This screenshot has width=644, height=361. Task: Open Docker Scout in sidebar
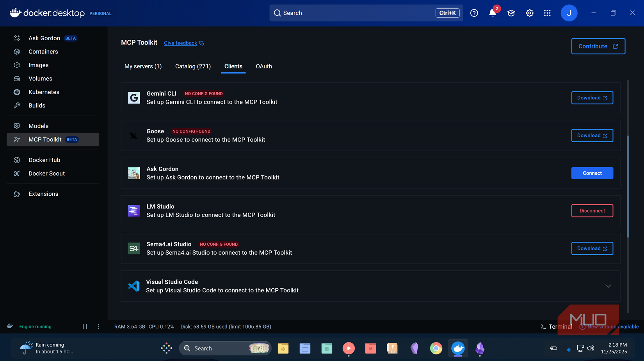pyautogui.click(x=53, y=173)
